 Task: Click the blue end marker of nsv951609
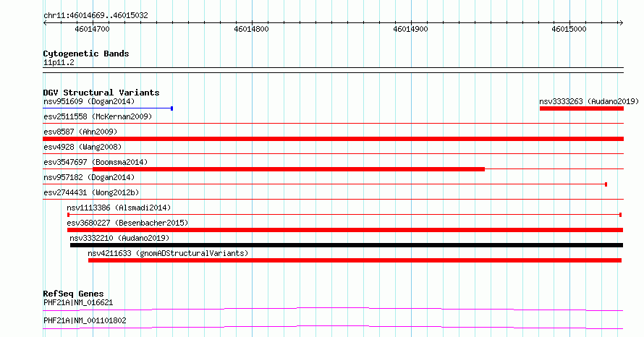(x=171, y=108)
